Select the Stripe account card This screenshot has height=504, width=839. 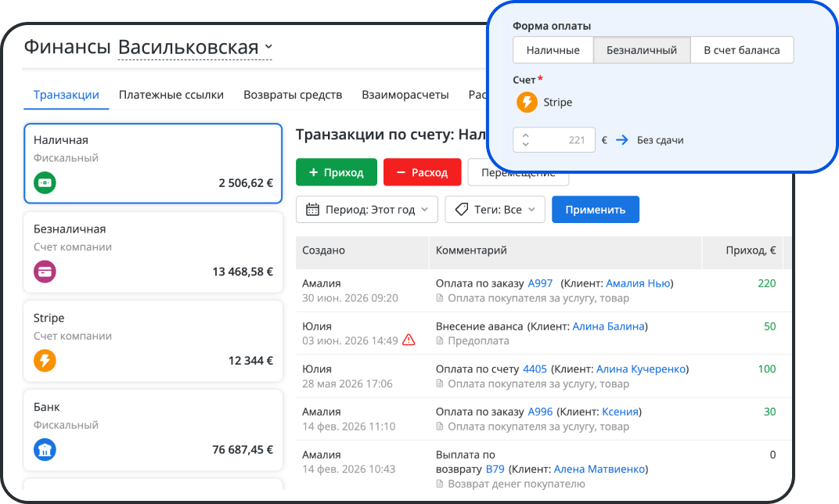(x=153, y=341)
